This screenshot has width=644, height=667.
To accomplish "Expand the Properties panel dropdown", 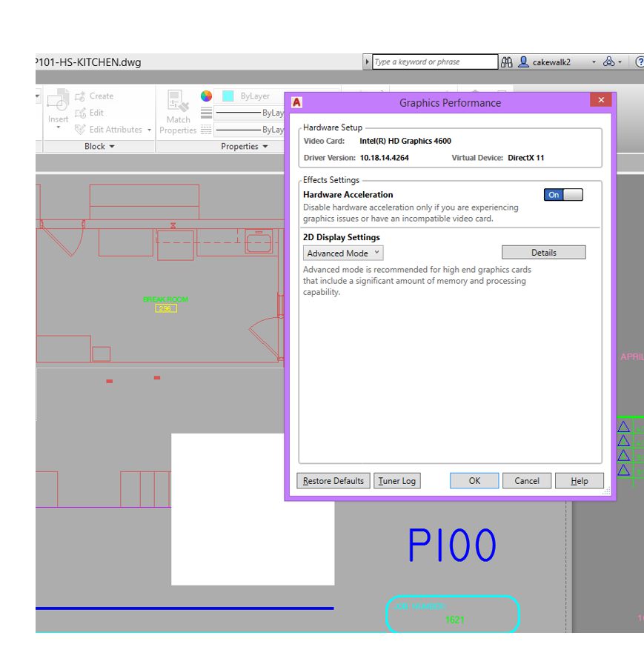I will pos(265,146).
